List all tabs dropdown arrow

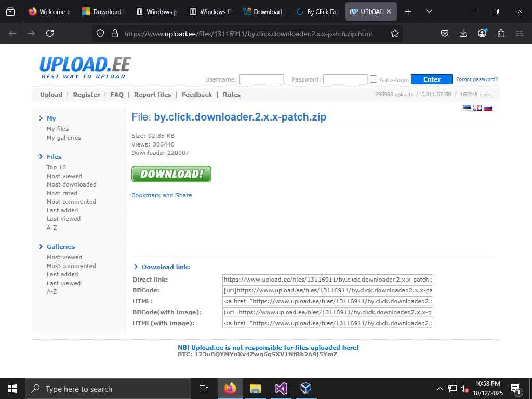(429, 11)
